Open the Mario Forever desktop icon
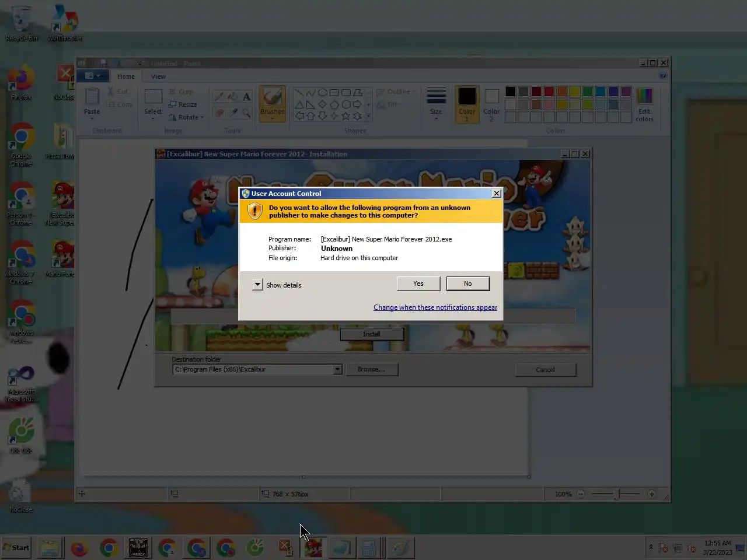The image size is (747, 560). tap(60, 259)
